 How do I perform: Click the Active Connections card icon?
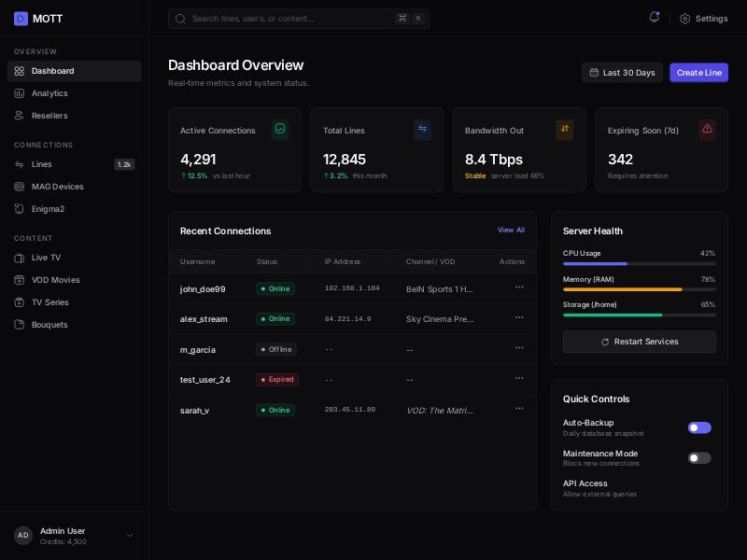click(280, 130)
